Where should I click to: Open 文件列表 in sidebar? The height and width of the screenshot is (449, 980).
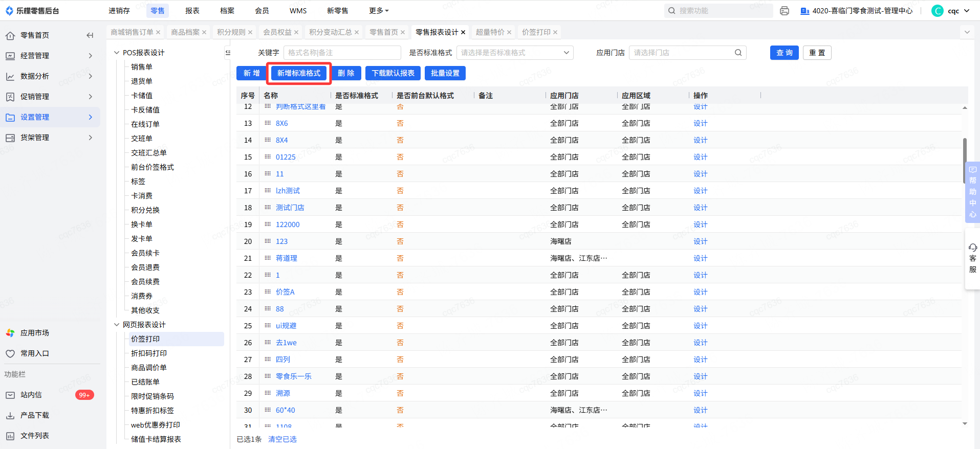click(x=35, y=436)
